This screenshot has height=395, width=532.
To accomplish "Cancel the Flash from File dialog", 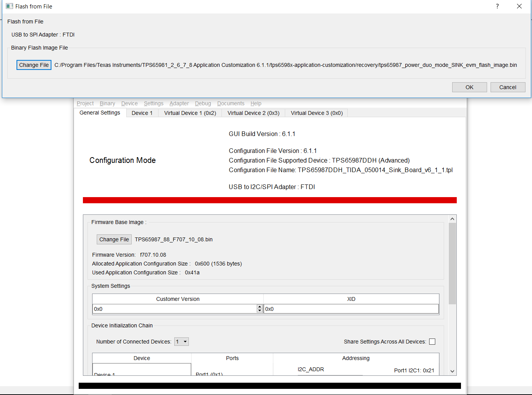I will coord(508,87).
